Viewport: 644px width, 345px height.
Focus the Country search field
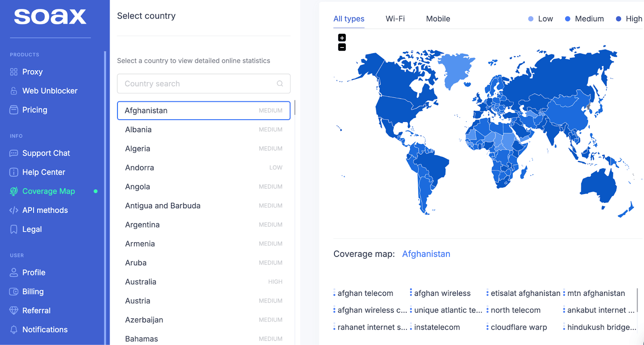tap(204, 84)
